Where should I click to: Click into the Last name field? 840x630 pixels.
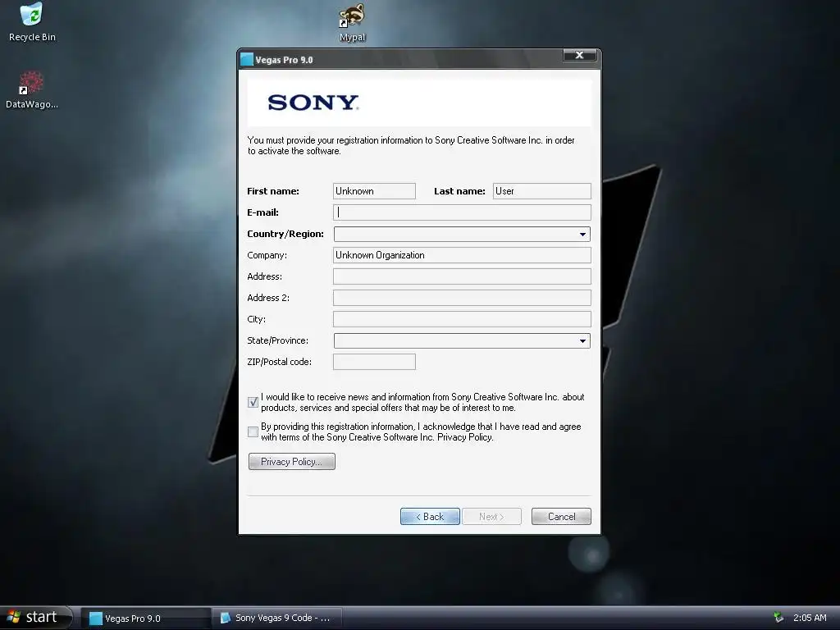[x=541, y=191]
